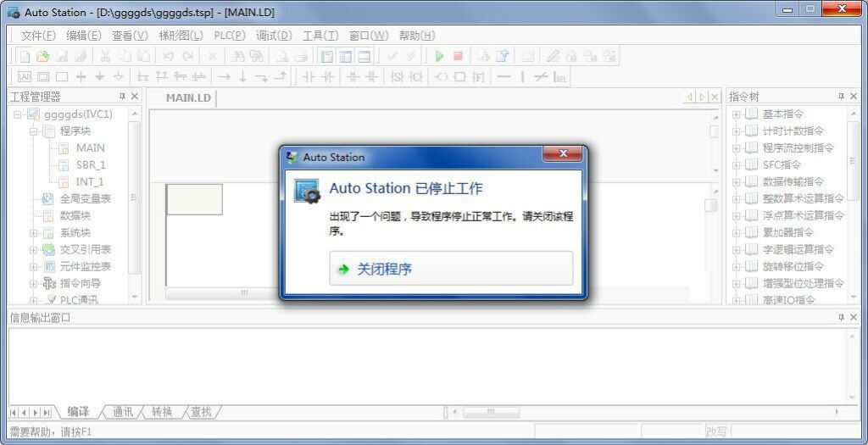The image size is (868, 445).
Task: Upload program with blue arrow icon
Action: click(x=502, y=56)
